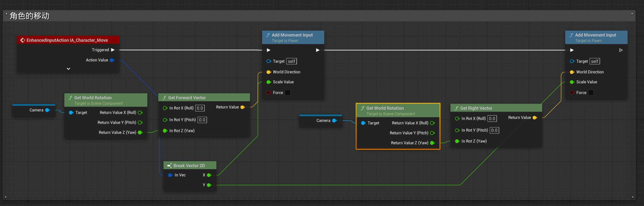Screen dimensions: 644x206
Task: Click Target pin on second Add Movement Input
Action: pos(572,61)
